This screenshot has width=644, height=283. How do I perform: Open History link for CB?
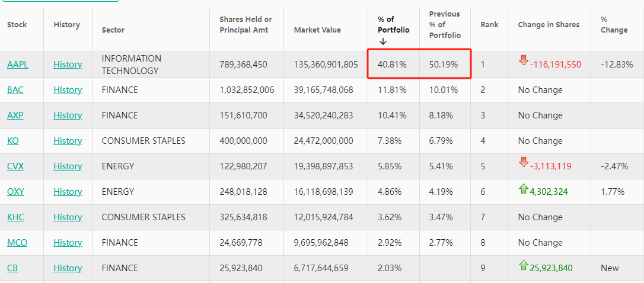coord(68,268)
